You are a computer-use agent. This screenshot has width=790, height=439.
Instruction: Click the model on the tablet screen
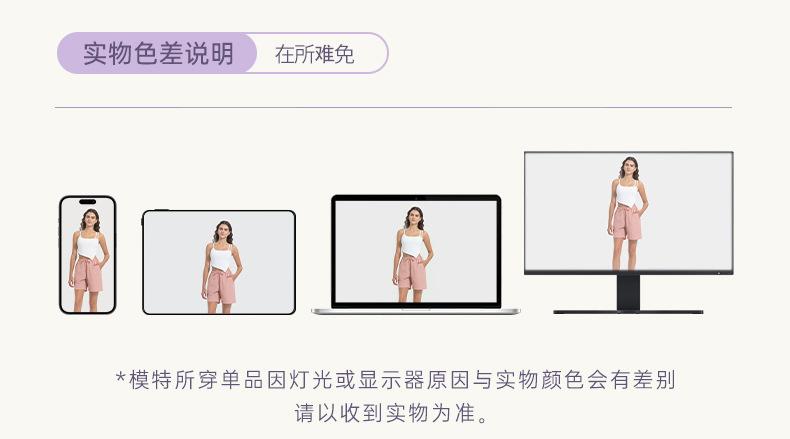[221, 267]
